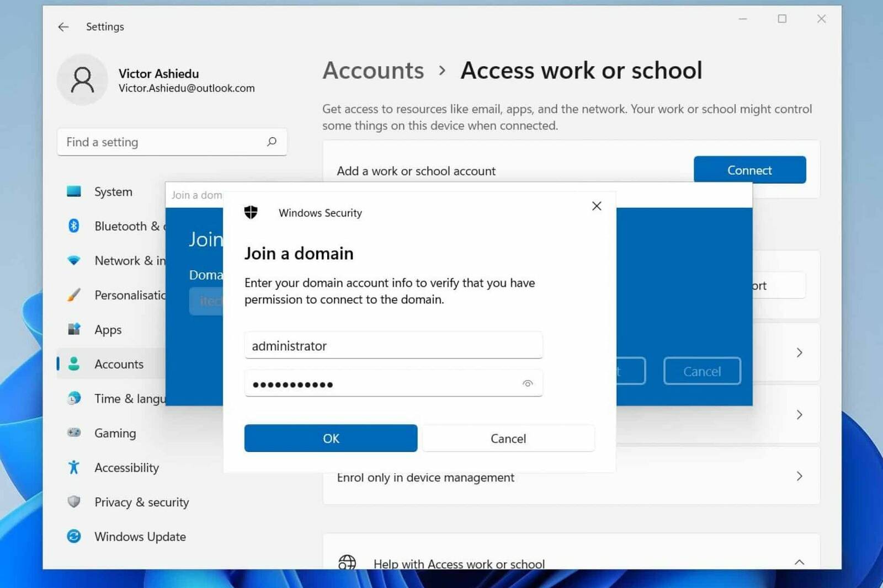Click the Accessibility figure icon

pyautogui.click(x=73, y=467)
